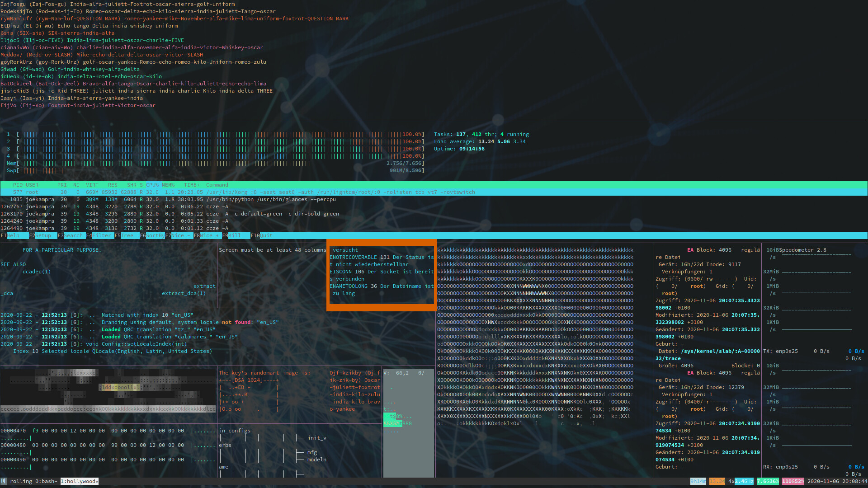Sort by the USER column header
Viewport: 868px width, 488px height.
point(32,185)
